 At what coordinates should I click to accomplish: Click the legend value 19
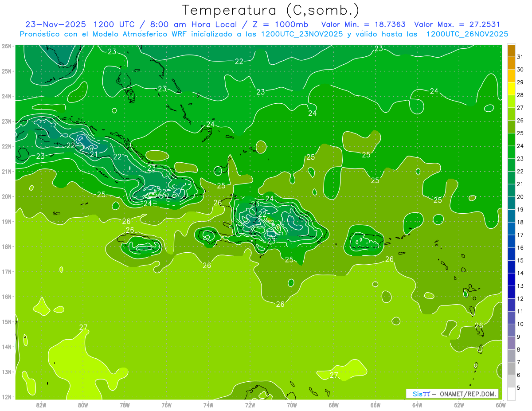pos(520,209)
